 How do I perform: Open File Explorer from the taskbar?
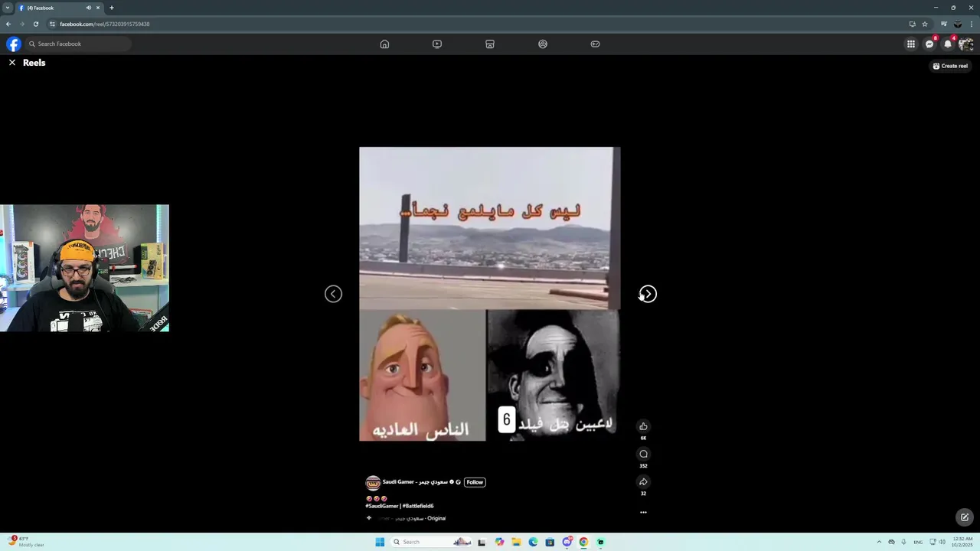click(516, 542)
